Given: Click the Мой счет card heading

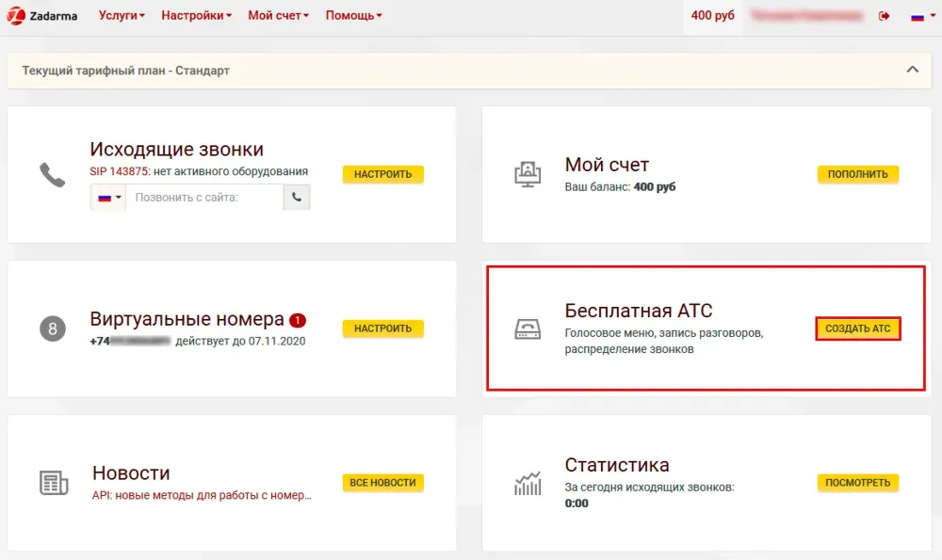Looking at the screenshot, I should tap(607, 165).
